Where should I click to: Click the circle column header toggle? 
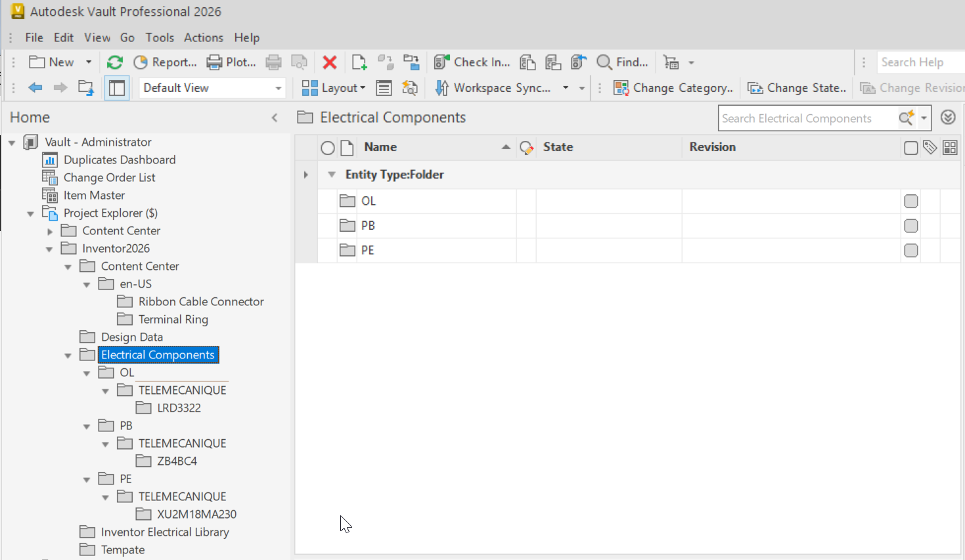point(328,148)
